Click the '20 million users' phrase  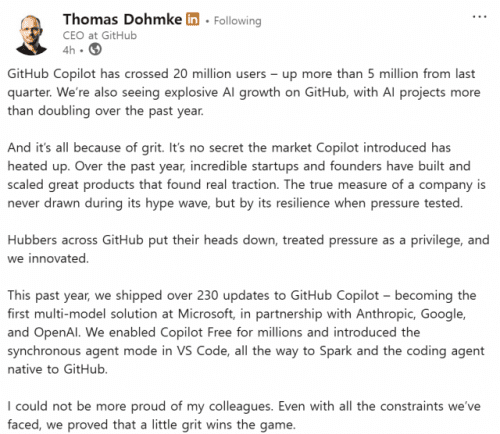(x=220, y=74)
